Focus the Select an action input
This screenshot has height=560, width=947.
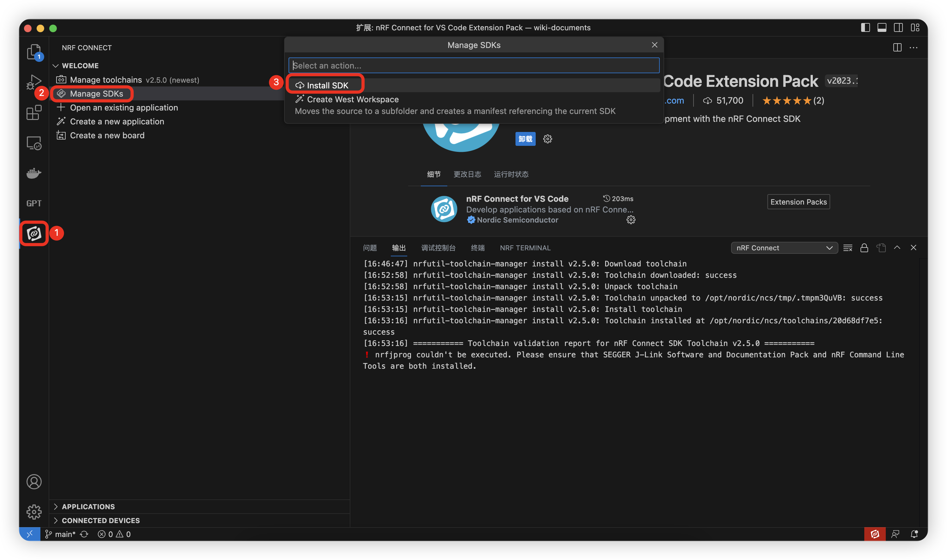pos(474,65)
